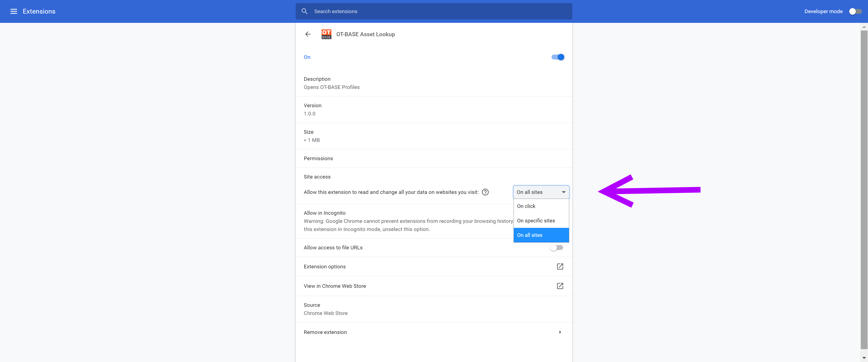
Task: Turn off the OT-BASE extension toggle
Action: click(558, 57)
